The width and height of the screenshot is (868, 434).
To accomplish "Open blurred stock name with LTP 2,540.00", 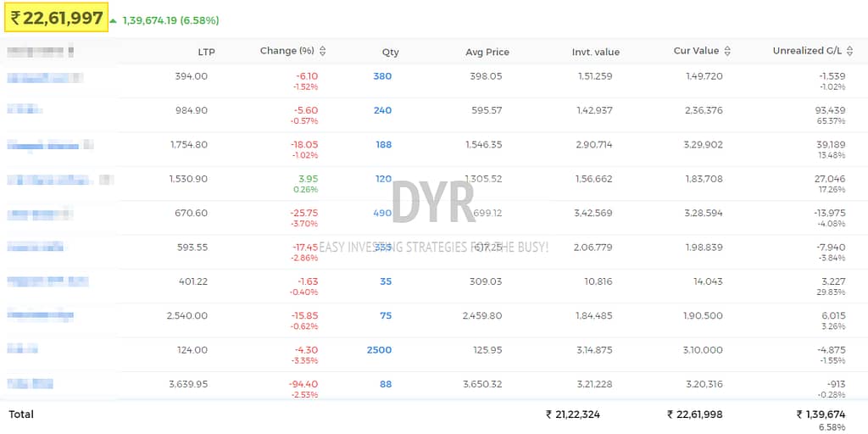I will [41, 315].
